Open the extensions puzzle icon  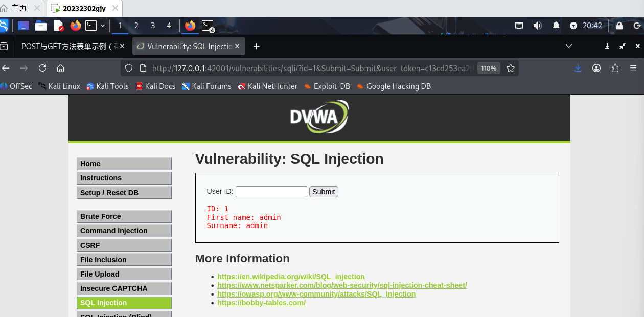pyautogui.click(x=615, y=68)
